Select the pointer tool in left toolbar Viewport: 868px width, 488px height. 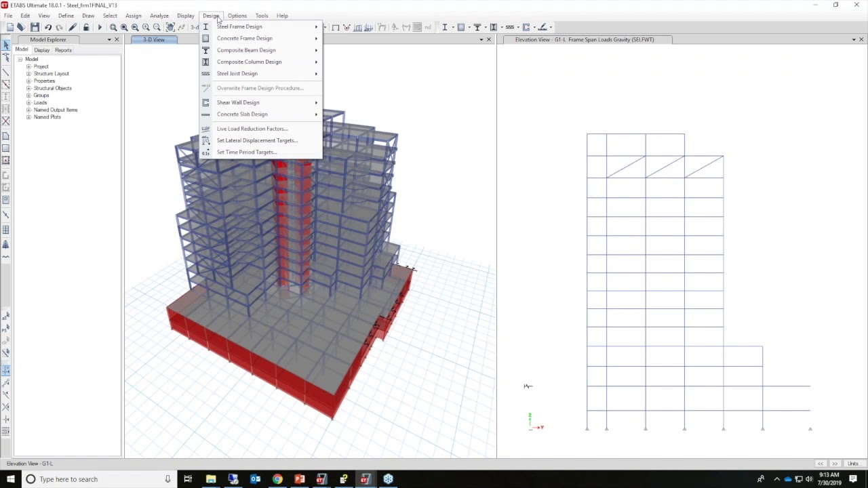(5, 45)
